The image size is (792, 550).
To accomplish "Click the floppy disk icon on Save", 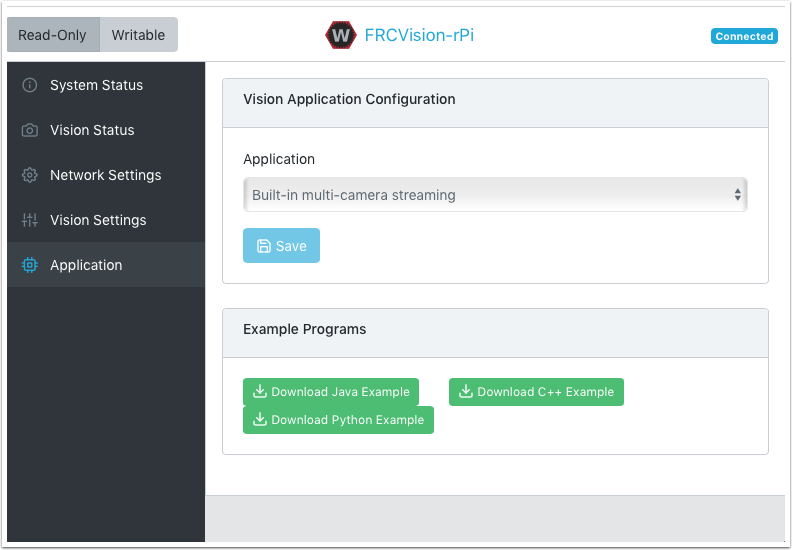I will pos(264,246).
